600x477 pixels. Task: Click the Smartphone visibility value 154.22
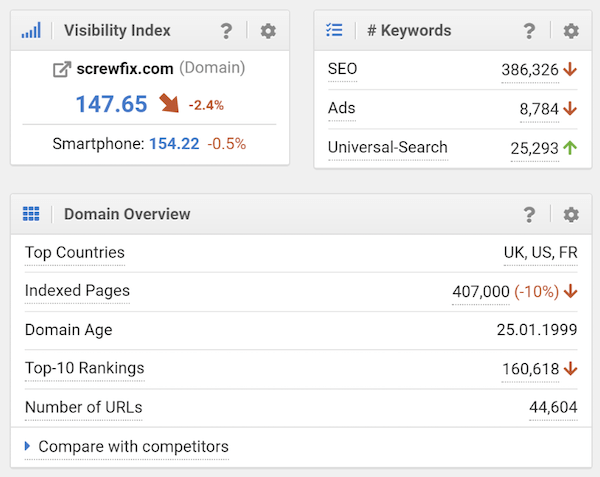(174, 144)
